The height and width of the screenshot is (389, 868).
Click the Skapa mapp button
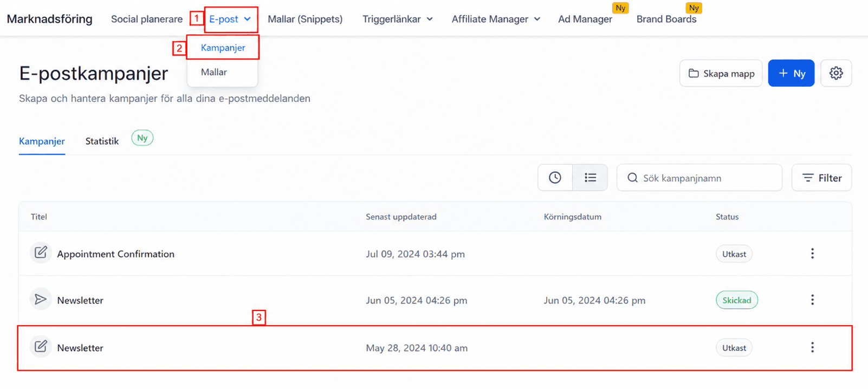721,73
